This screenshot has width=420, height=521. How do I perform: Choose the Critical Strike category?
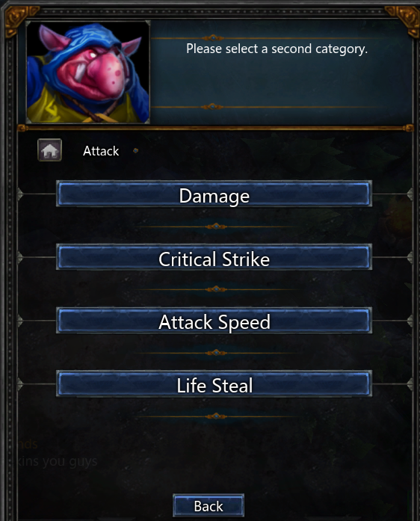tap(214, 257)
